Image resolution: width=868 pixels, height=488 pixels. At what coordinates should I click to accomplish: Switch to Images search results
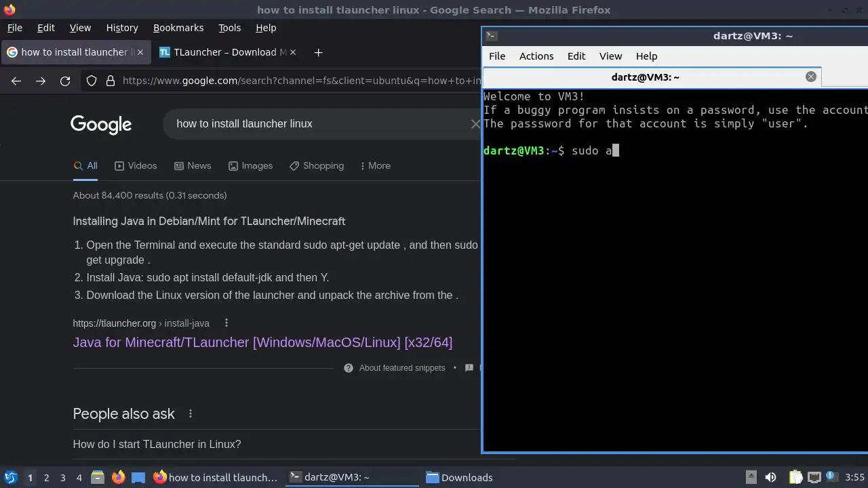click(250, 166)
